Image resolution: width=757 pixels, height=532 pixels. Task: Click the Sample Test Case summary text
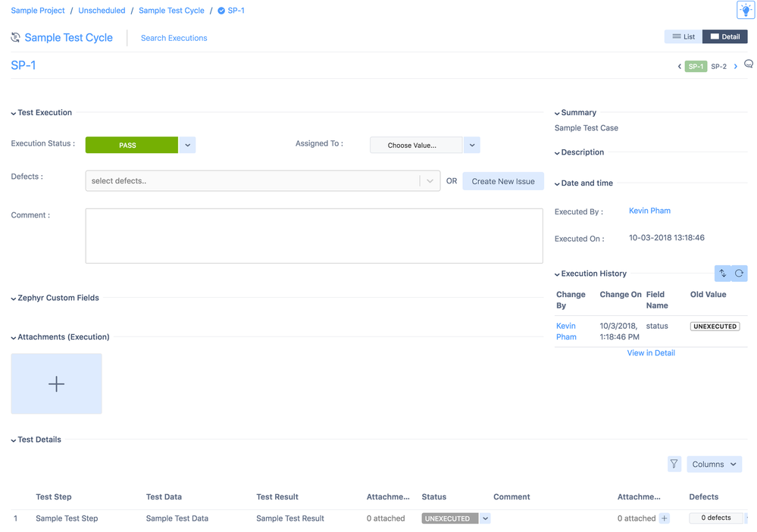(586, 128)
